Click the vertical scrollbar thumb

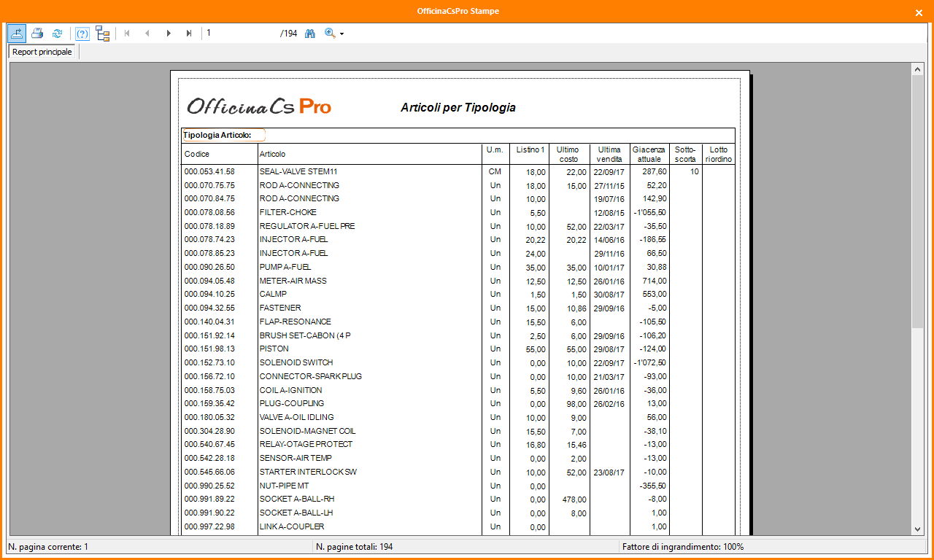click(x=918, y=201)
